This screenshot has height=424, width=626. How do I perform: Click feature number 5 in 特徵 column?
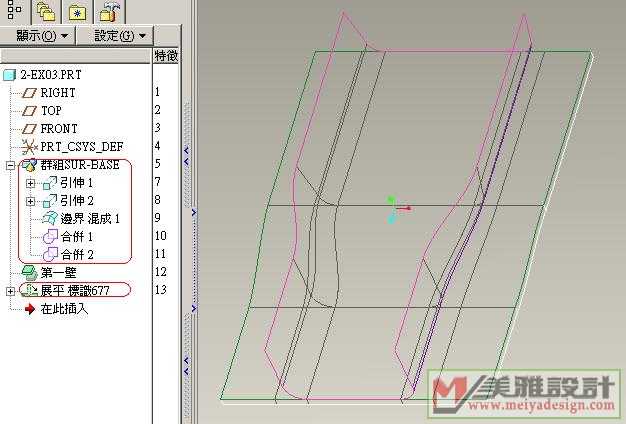[x=158, y=163]
